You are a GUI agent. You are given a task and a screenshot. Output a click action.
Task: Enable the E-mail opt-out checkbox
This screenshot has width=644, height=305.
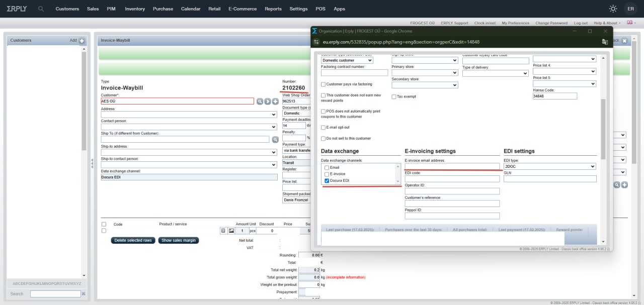coord(324,128)
